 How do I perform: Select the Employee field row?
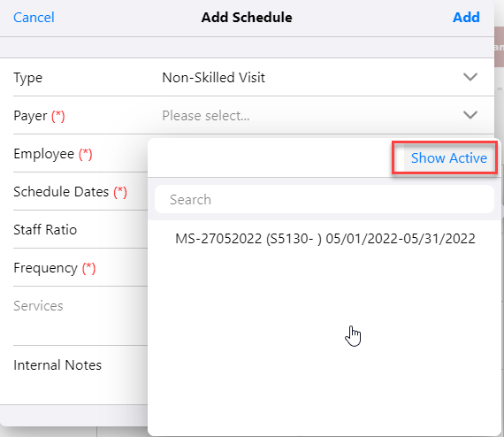tap(80, 154)
